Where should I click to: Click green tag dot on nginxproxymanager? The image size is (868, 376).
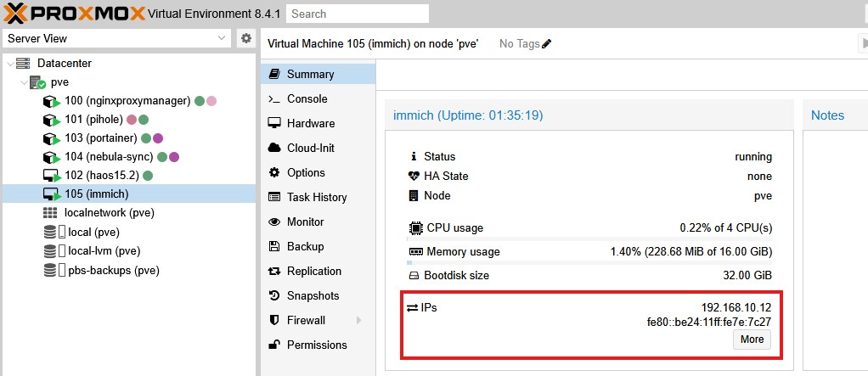[200, 101]
